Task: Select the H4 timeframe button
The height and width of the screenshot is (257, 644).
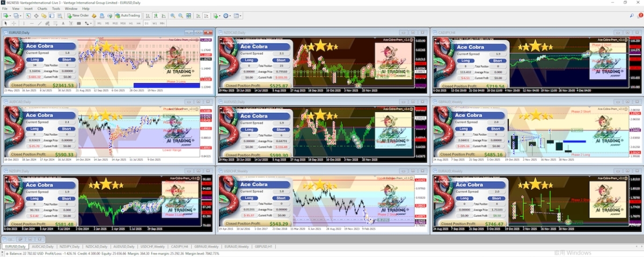Action: click(139, 24)
